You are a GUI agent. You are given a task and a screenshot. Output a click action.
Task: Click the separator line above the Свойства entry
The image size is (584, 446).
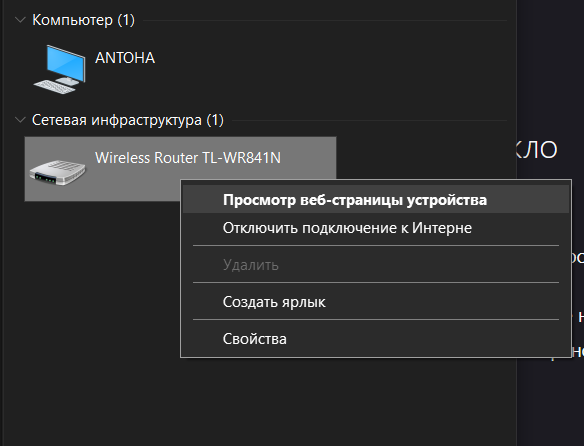(376, 319)
